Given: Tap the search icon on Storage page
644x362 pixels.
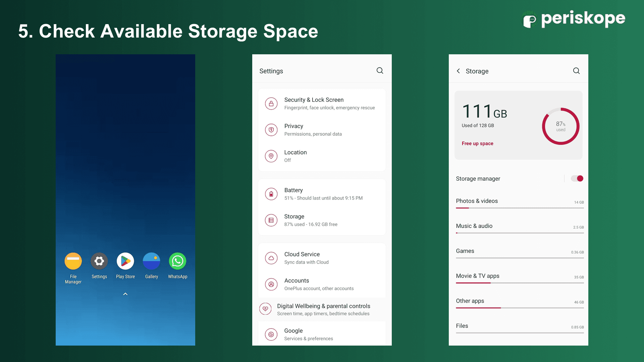Looking at the screenshot, I should tap(576, 71).
